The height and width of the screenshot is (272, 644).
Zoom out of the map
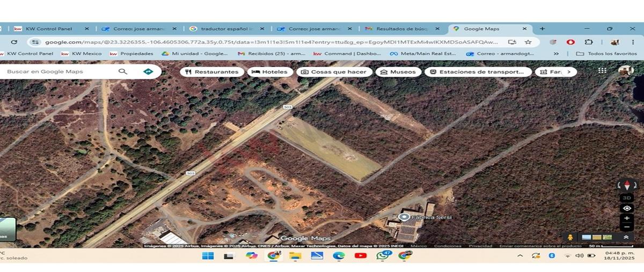point(627,227)
